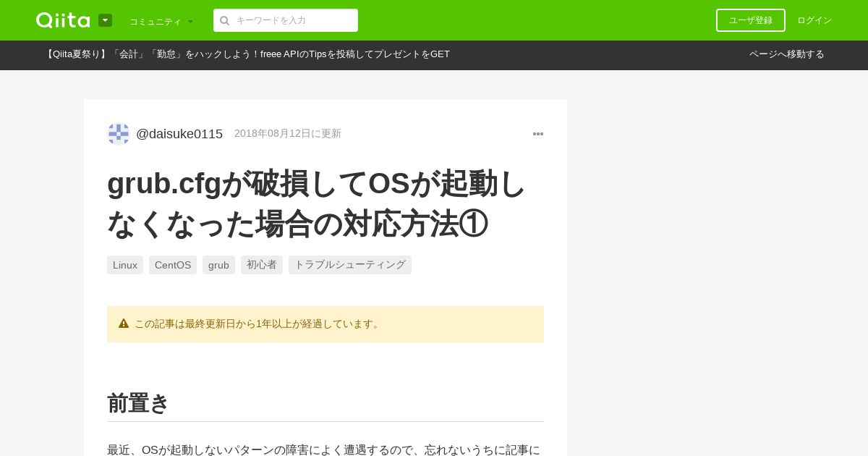Click the 2018年08月12日に更新 date text

(x=288, y=134)
